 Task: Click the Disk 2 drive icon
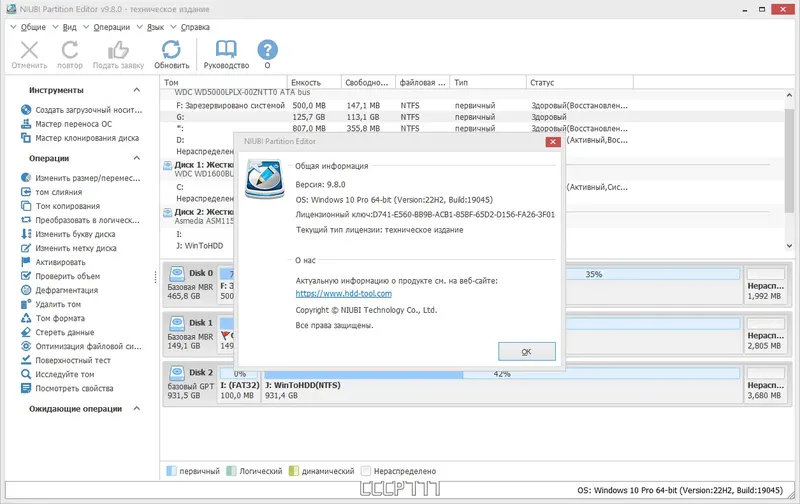177,372
